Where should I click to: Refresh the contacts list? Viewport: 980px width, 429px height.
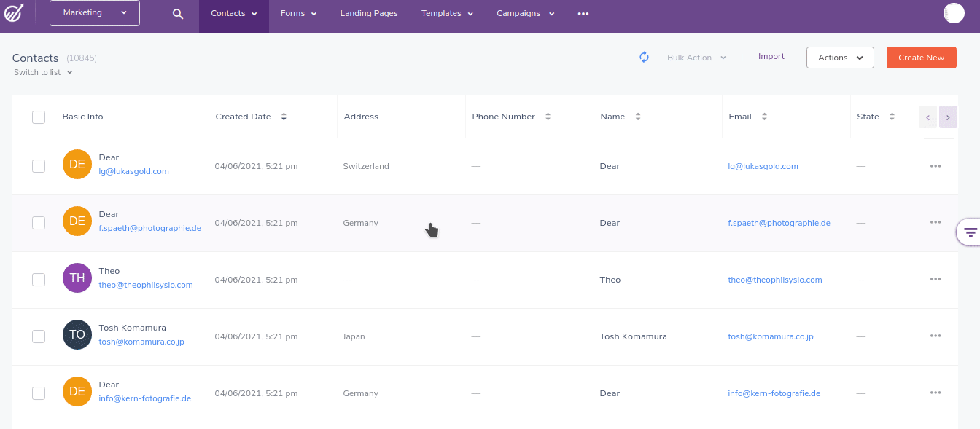click(644, 57)
